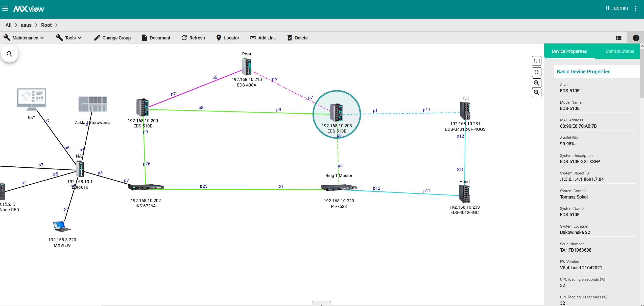Select the Tail EDS-G4012 switch
The height and width of the screenshot is (306, 644).
[465, 111]
